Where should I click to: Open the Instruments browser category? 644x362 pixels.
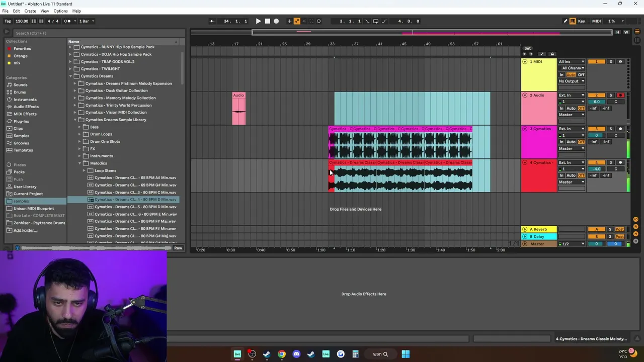pos(25,100)
